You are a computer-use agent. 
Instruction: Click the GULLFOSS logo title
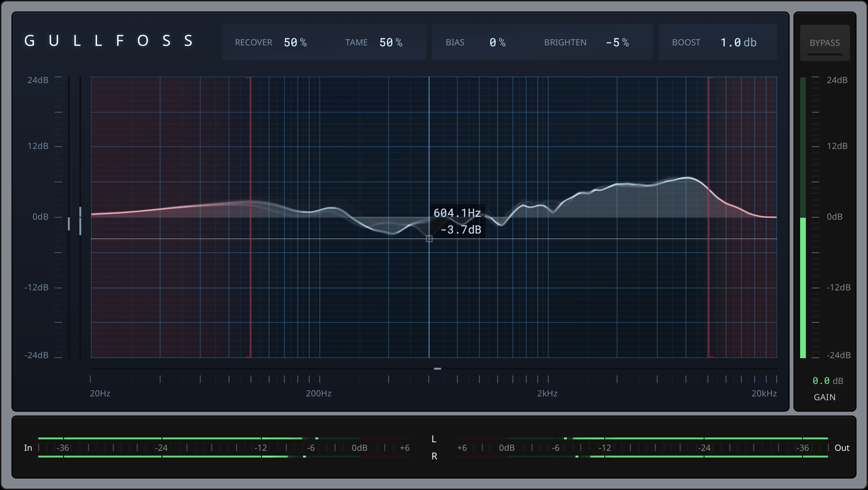click(x=109, y=41)
